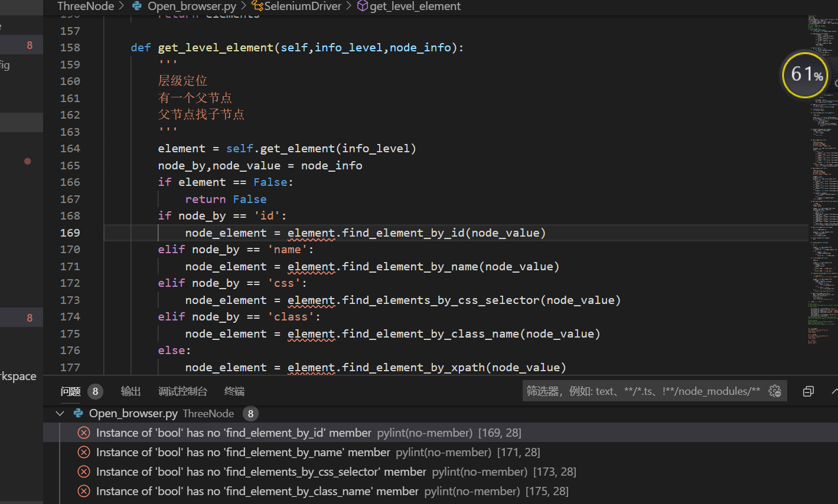Click the SeleniumDriver class breadcrumb
The width and height of the screenshot is (838, 504).
point(303,6)
